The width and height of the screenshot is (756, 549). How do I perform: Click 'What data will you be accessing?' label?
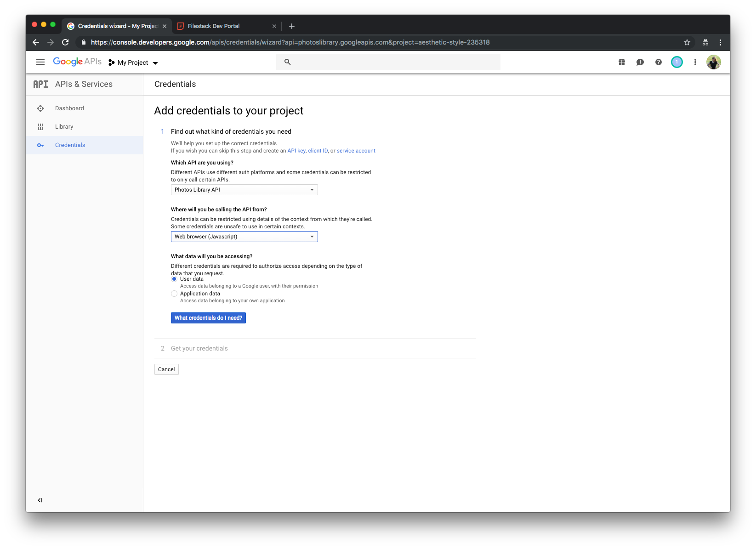(211, 256)
